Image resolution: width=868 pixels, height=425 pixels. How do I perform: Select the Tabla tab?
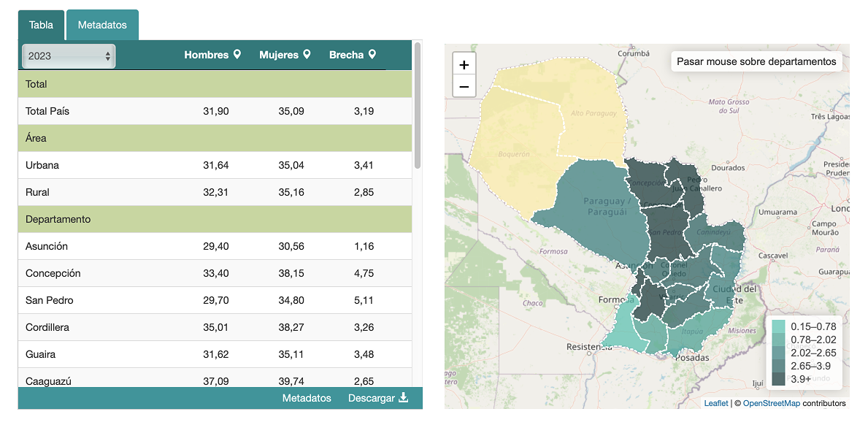pyautogui.click(x=41, y=25)
